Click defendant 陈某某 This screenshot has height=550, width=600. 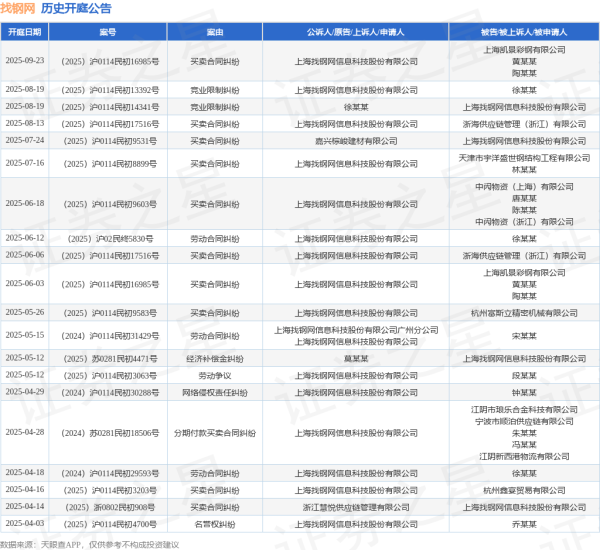524,210
